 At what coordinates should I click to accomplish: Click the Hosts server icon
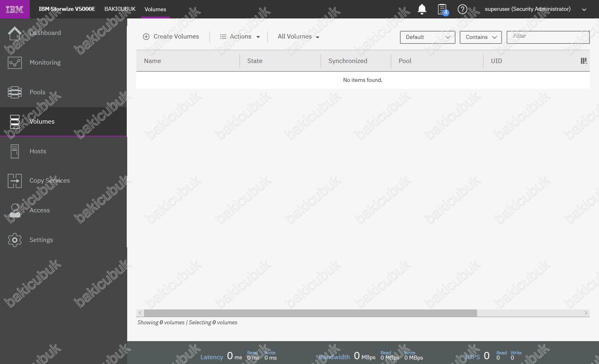pos(15,151)
